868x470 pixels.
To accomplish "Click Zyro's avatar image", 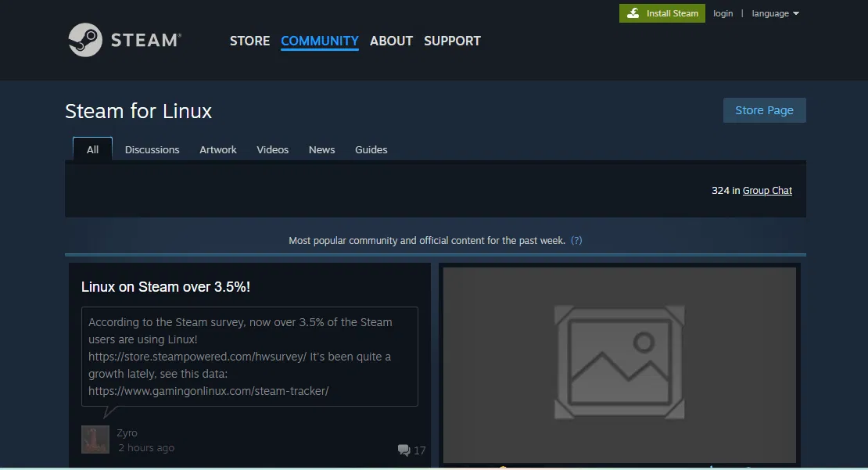I will (x=95, y=440).
